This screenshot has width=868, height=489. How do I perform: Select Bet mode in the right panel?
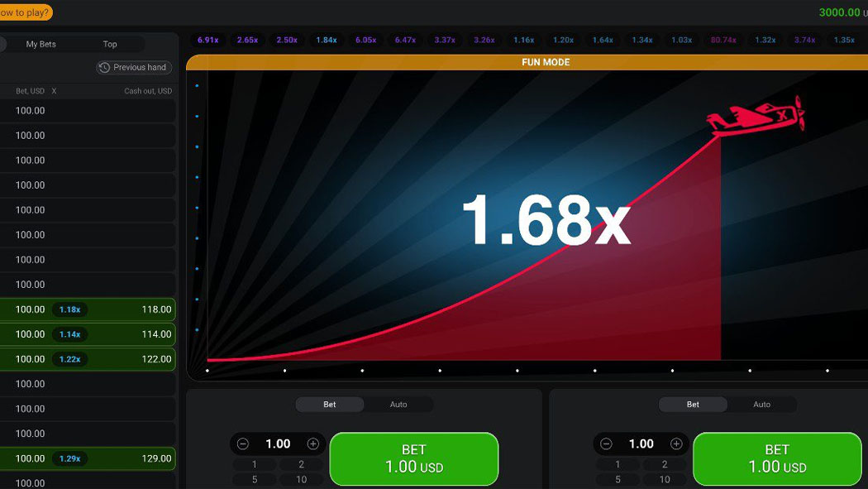[x=693, y=405]
